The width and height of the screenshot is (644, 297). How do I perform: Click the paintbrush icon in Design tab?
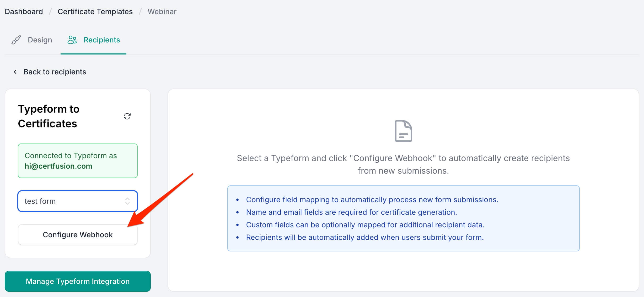click(x=16, y=40)
